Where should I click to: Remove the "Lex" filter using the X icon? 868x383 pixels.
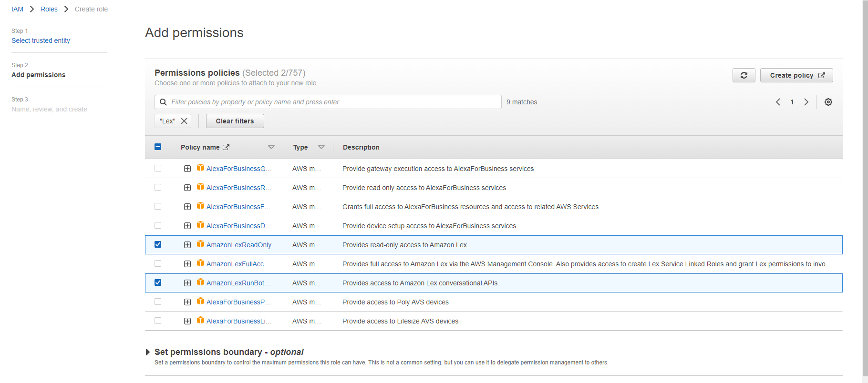[x=184, y=121]
